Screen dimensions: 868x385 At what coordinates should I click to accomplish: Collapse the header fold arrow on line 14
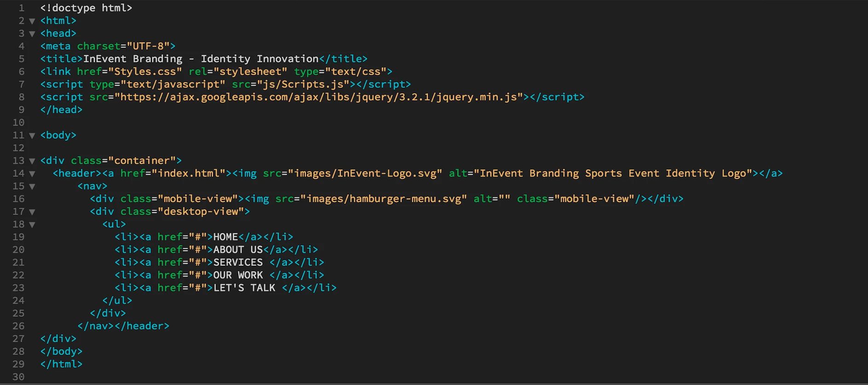pyautogui.click(x=32, y=174)
